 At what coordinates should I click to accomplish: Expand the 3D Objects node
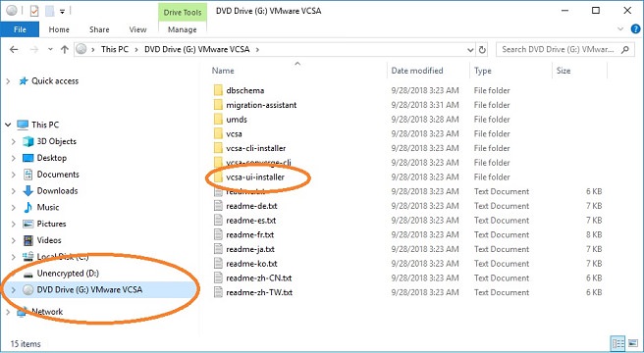click(x=13, y=141)
